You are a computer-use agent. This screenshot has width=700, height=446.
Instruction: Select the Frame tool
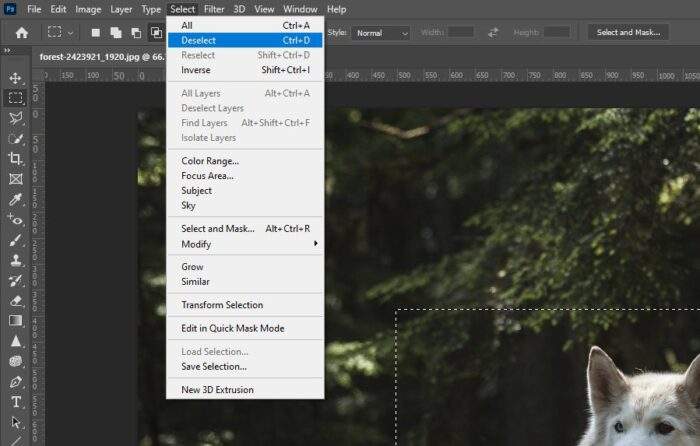[x=16, y=179]
